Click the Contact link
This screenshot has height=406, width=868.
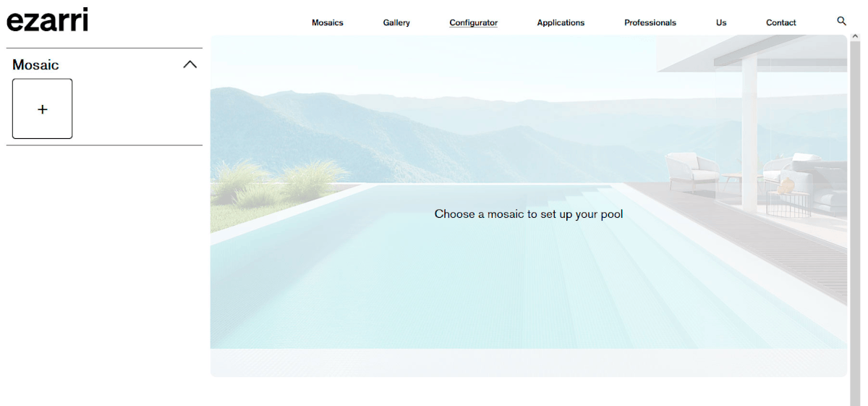click(x=780, y=22)
